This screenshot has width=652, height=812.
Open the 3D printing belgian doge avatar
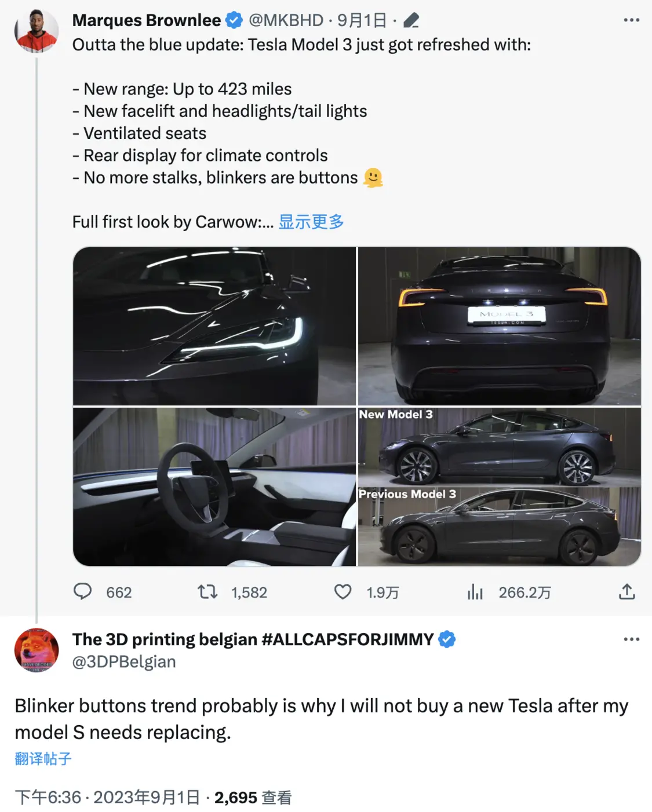click(x=37, y=650)
